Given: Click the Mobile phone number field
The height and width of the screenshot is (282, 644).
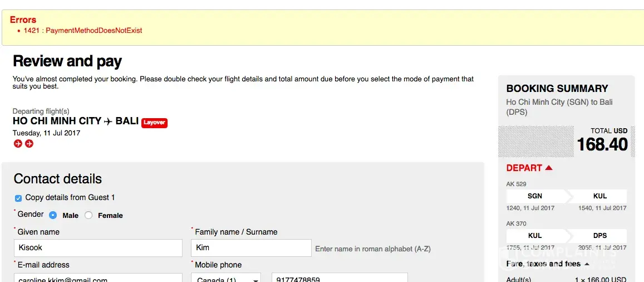Looking at the screenshot, I should [x=340, y=278].
